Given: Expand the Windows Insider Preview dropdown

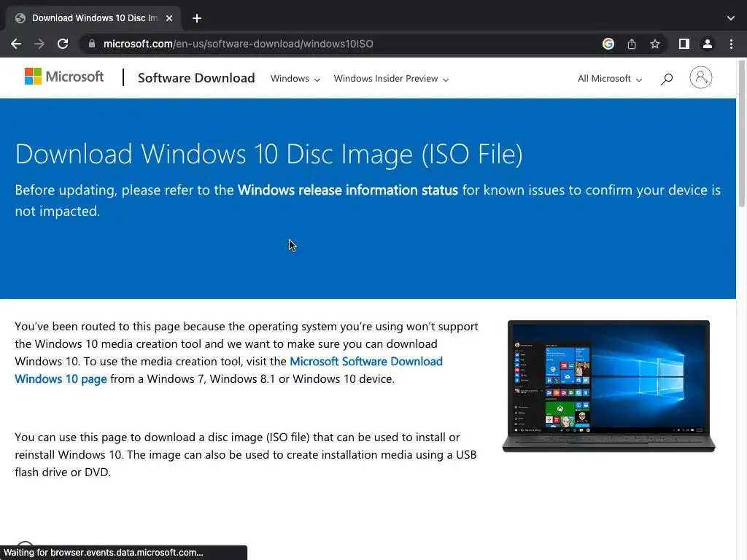Looking at the screenshot, I should 391,79.
